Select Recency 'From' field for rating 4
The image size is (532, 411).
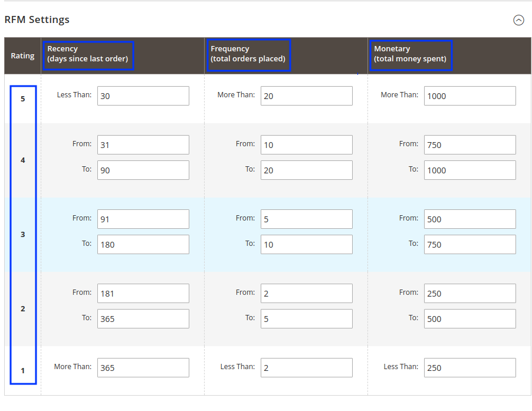143,145
